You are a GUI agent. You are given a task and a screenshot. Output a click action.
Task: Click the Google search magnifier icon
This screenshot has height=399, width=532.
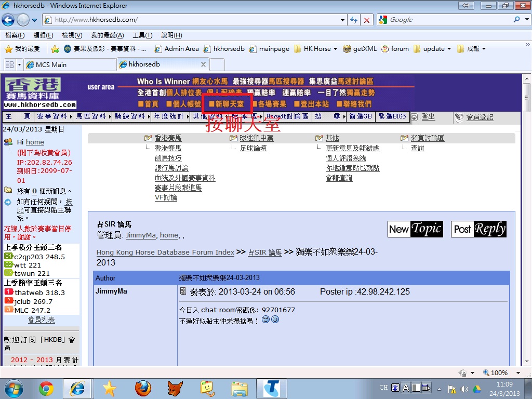(x=516, y=20)
